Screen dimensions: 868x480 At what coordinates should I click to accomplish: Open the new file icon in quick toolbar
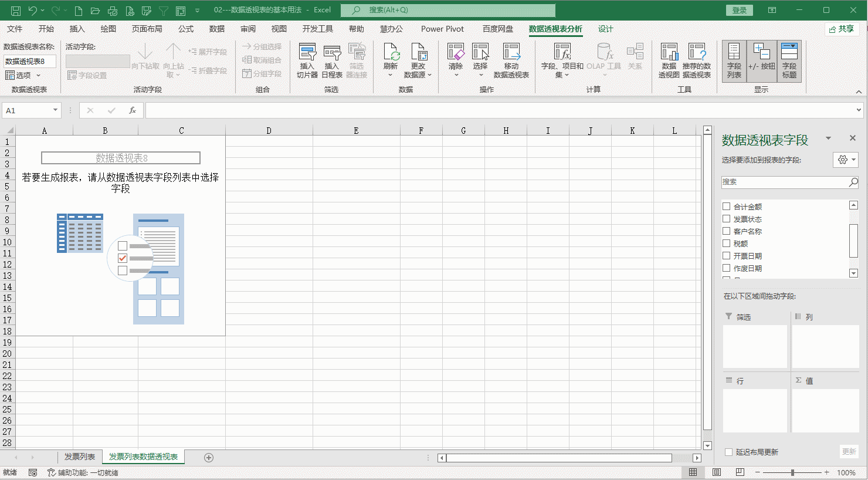pos(79,11)
